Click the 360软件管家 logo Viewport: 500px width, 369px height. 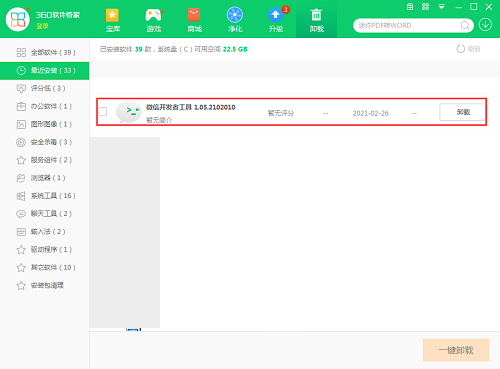[18, 19]
